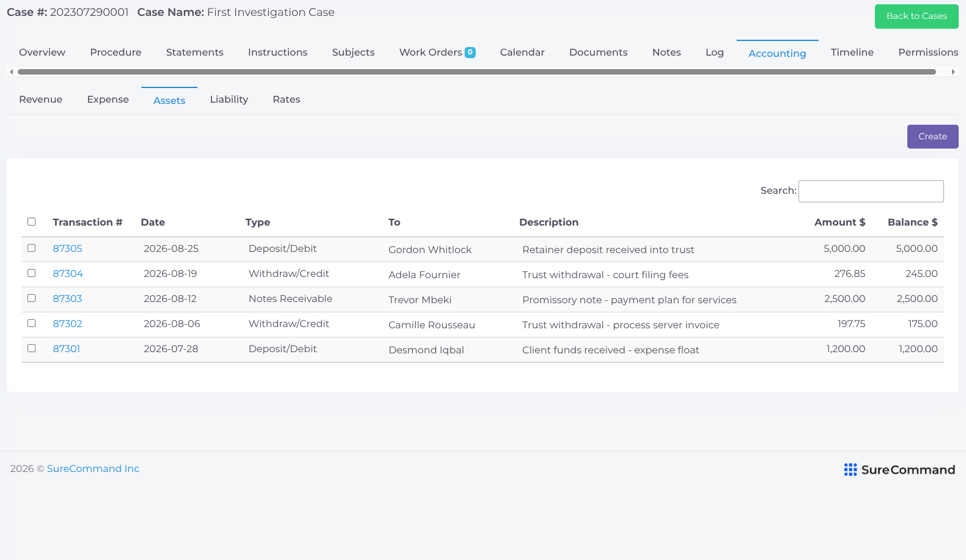This screenshot has height=560, width=966.
Task: Click the horizontal tab scrollbar thumb
Action: (x=477, y=72)
